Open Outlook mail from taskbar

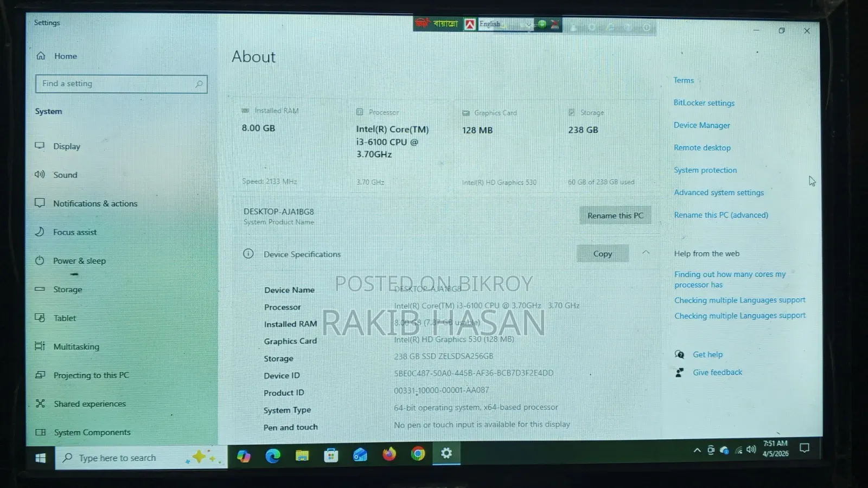[x=360, y=455]
